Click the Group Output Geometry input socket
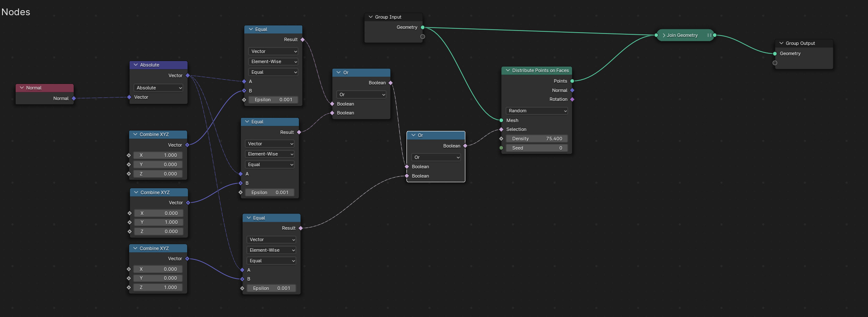This screenshot has width=868, height=317. (x=775, y=53)
